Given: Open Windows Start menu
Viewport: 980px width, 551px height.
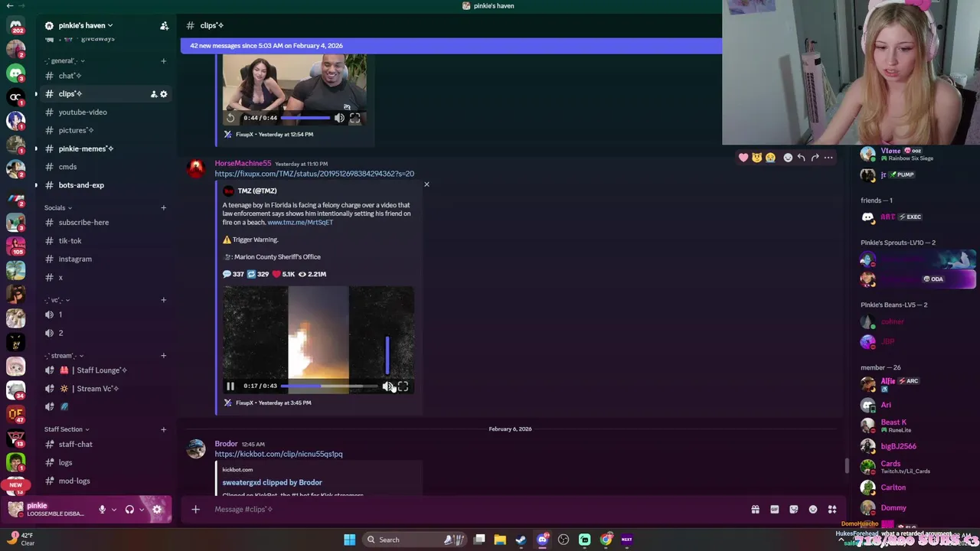Looking at the screenshot, I should pyautogui.click(x=349, y=540).
